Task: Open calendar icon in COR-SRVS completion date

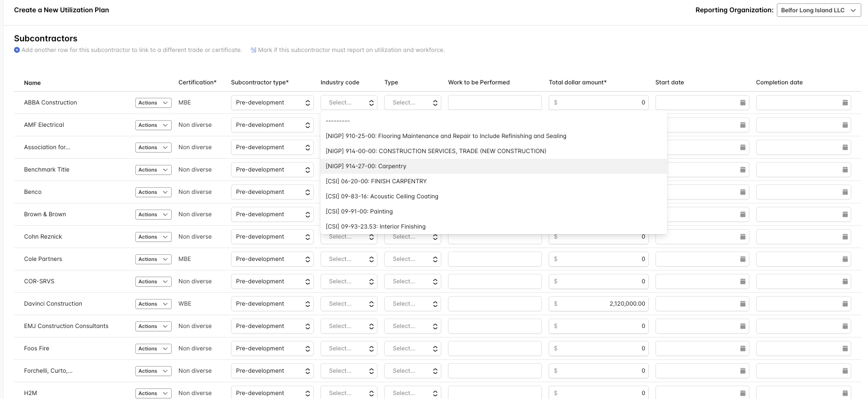Action: pos(845,282)
